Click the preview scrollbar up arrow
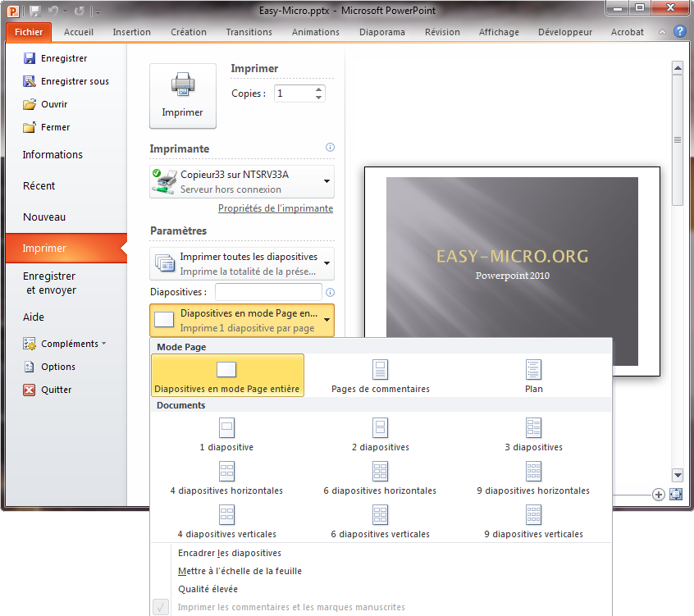 tap(678, 68)
